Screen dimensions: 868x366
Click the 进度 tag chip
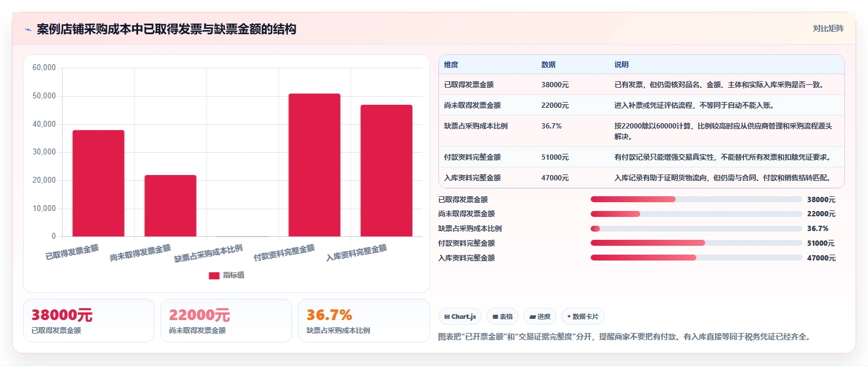[x=540, y=316]
